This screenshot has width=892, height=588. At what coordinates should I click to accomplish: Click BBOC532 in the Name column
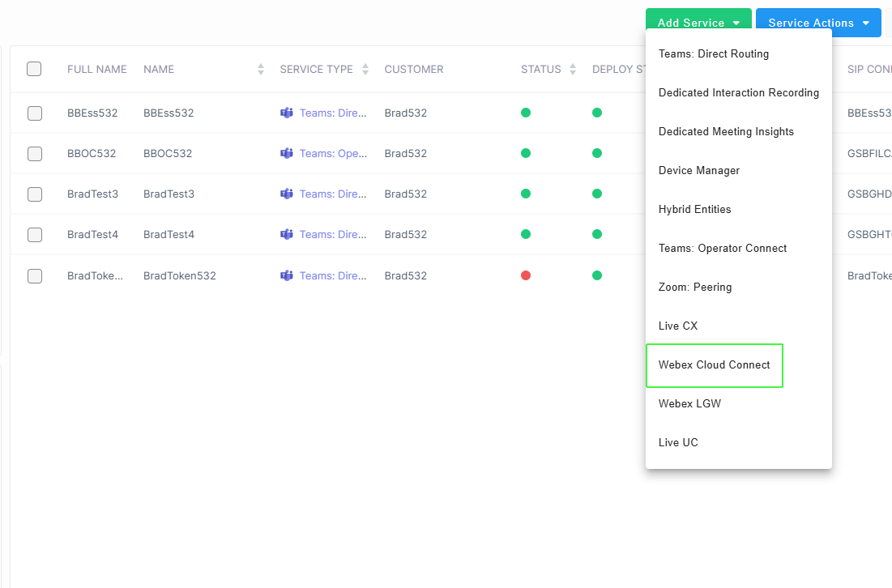point(168,154)
